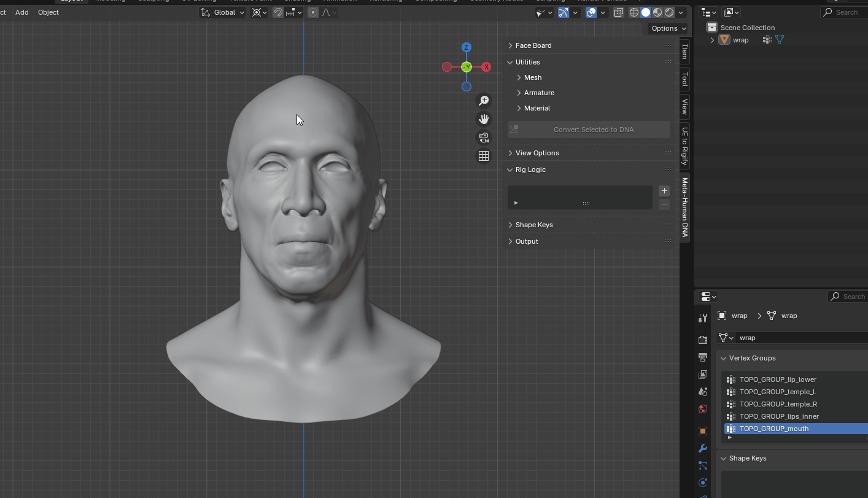Viewport: 868px width, 498px height.
Task: Select wireframe viewport shading mode
Action: [634, 12]
